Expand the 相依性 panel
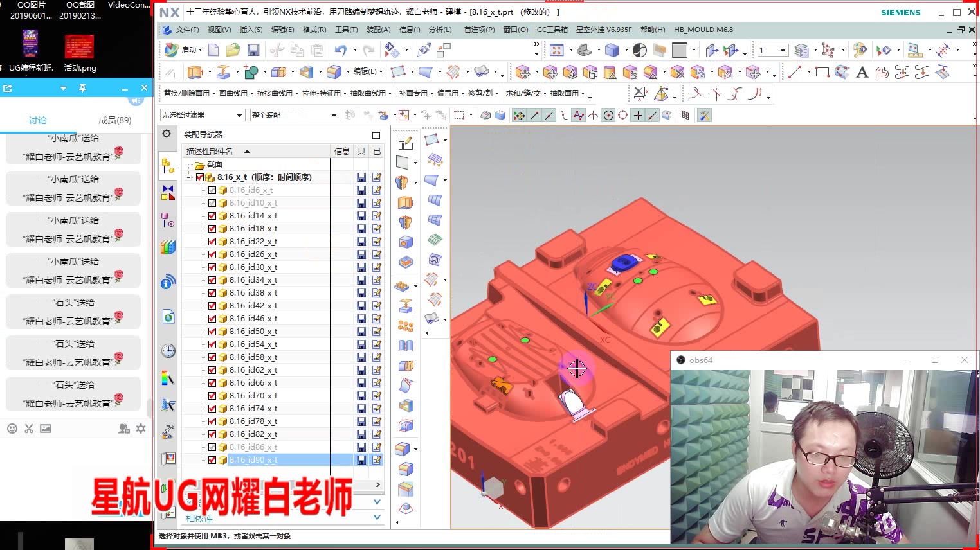Viewport: 980px width, 550px height. [199, 518]
